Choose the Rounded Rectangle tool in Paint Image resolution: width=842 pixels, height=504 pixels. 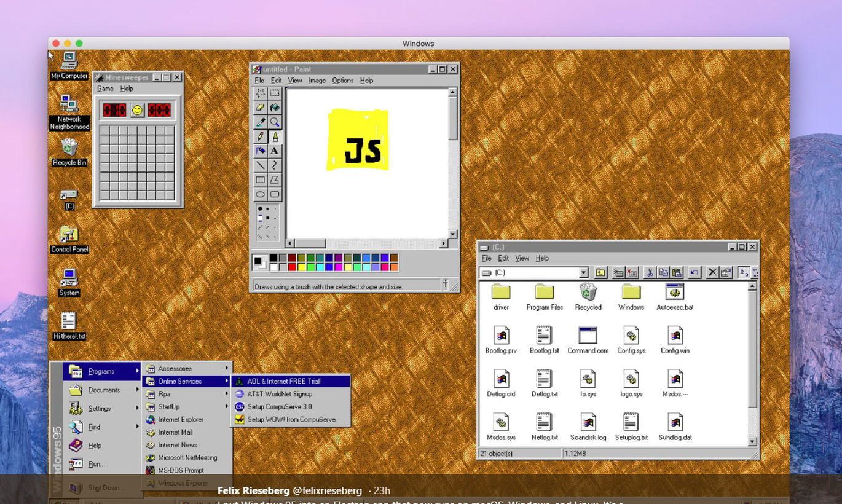coord(274,194)
